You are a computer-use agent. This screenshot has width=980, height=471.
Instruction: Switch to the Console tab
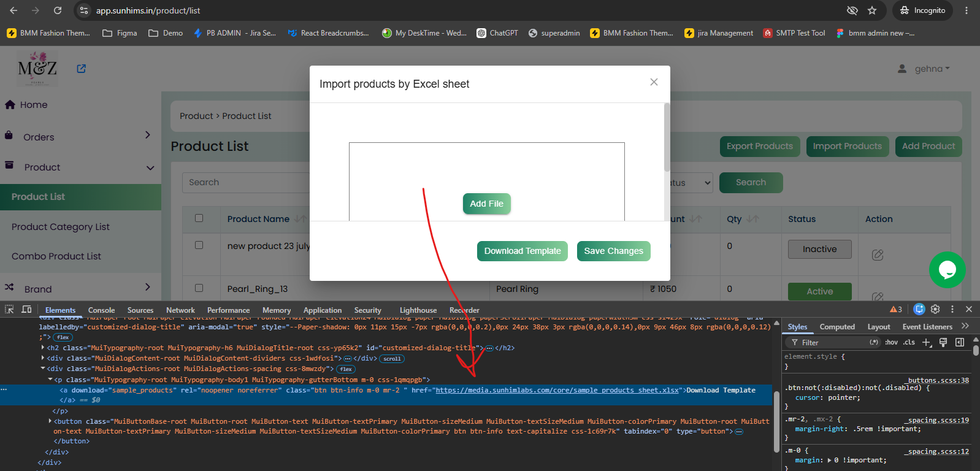[x=101, y=310]
